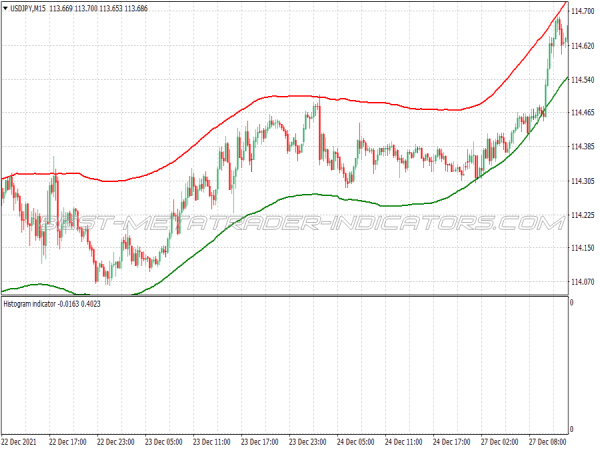The image size is (600, 450).
Task: Click the latest candle at chart's right edge
Action: click(x=563, y=40)
